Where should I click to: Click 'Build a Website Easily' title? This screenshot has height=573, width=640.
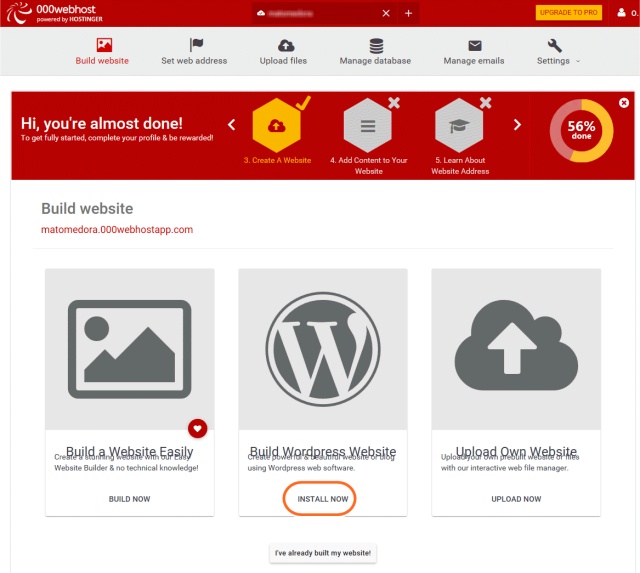129,451
